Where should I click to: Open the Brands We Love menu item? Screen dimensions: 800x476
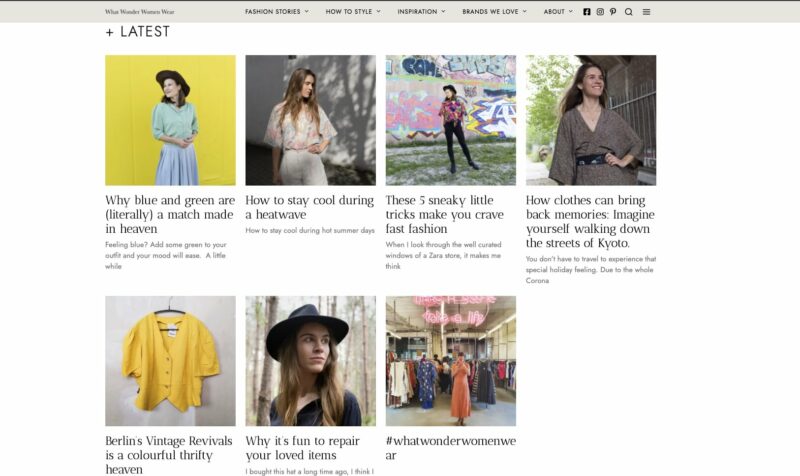click(x=490, y=11)
